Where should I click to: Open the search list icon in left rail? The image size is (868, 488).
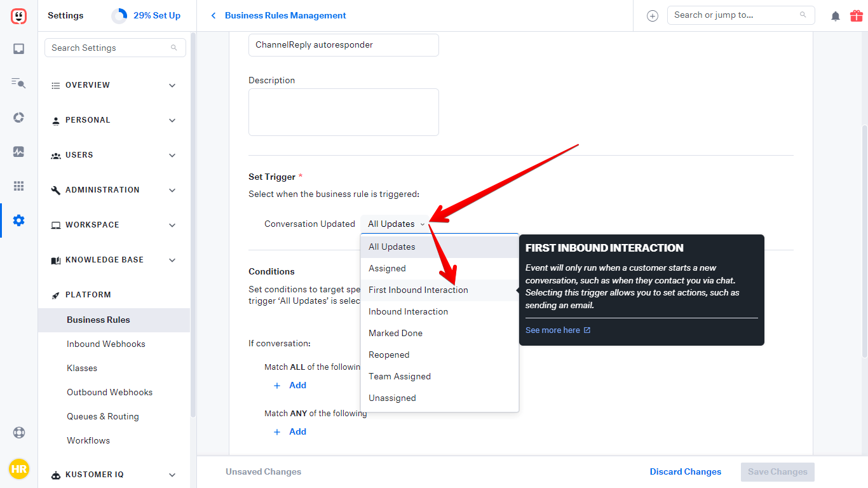(18, 83)
